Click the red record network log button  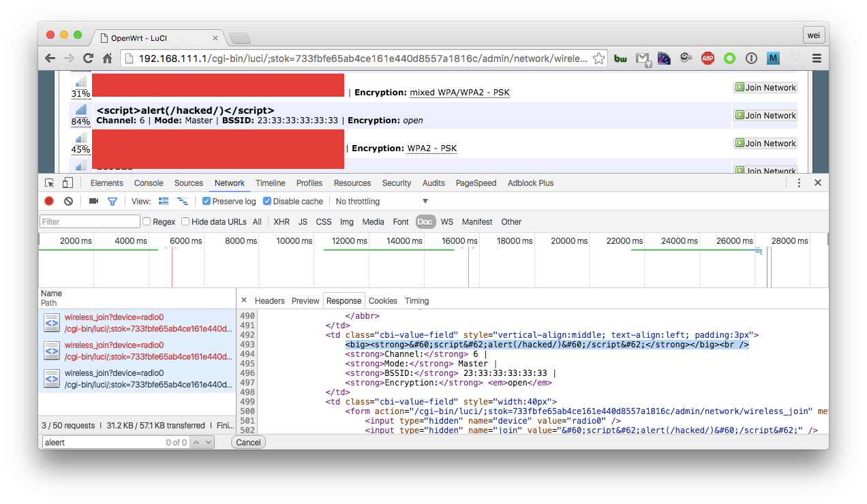(49, 202)
